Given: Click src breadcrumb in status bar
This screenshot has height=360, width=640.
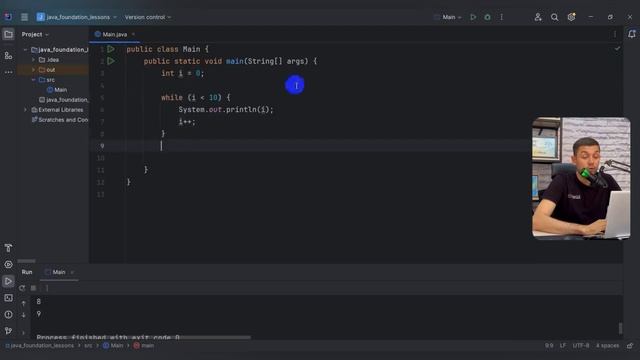Looking at the screenshot, I should [88, 346].
